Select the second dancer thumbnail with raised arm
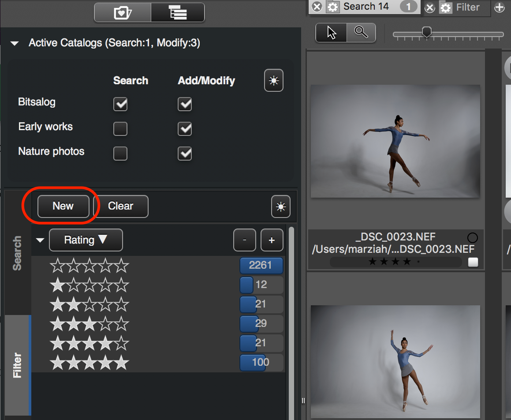This screenshot has width=511, height=420. (x=395, y=362)
